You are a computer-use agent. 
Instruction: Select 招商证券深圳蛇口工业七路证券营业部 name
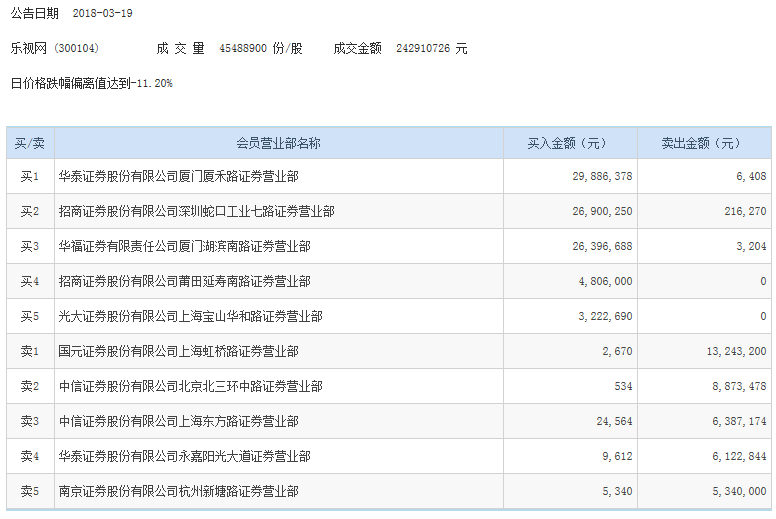pos(196,211)
